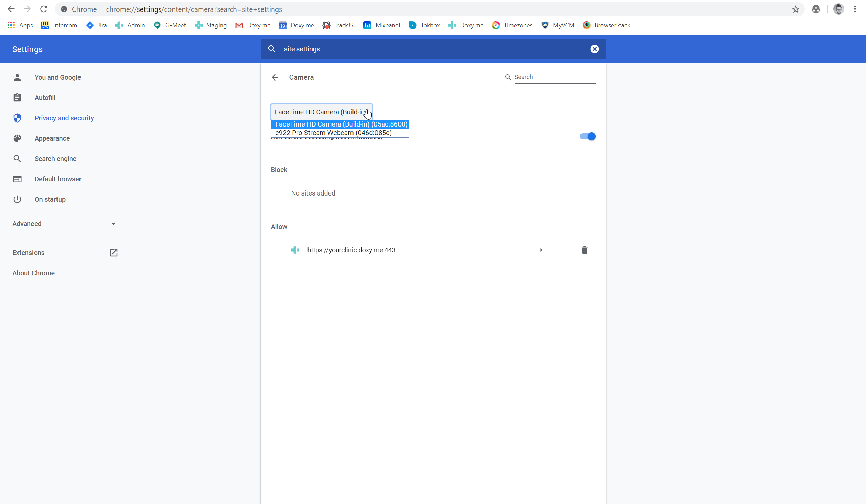The image size is (866, 504).
Task: Expand yourclinic.doxy.me site details arrow
Action: click(541, 250)
